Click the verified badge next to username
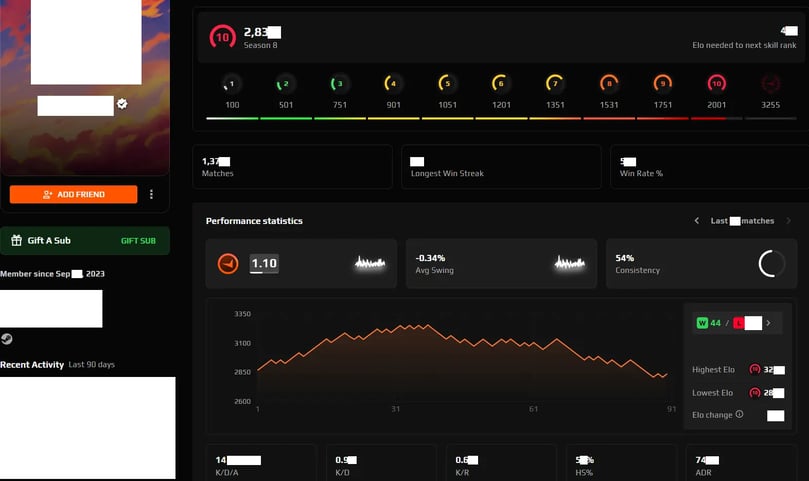Image resolution: width=809 pixels, height=481 pixels. pos(122,104)
